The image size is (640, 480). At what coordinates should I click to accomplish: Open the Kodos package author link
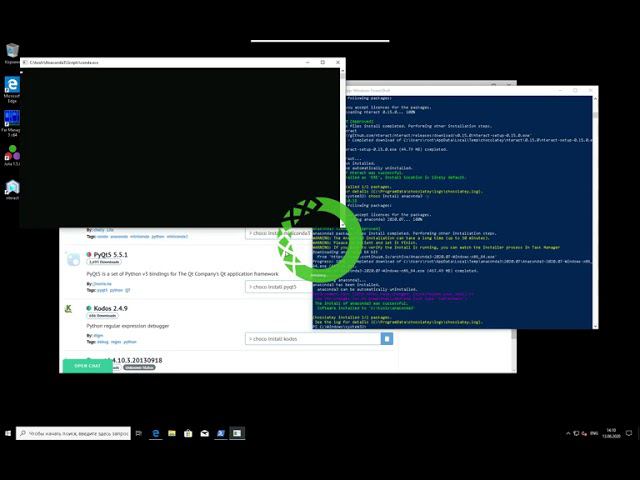[x=98, y=336]
